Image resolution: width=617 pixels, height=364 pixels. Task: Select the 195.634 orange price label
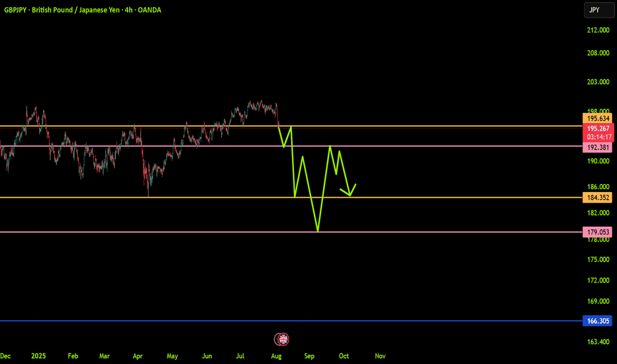pyautogui.click(x=597, y=118)
